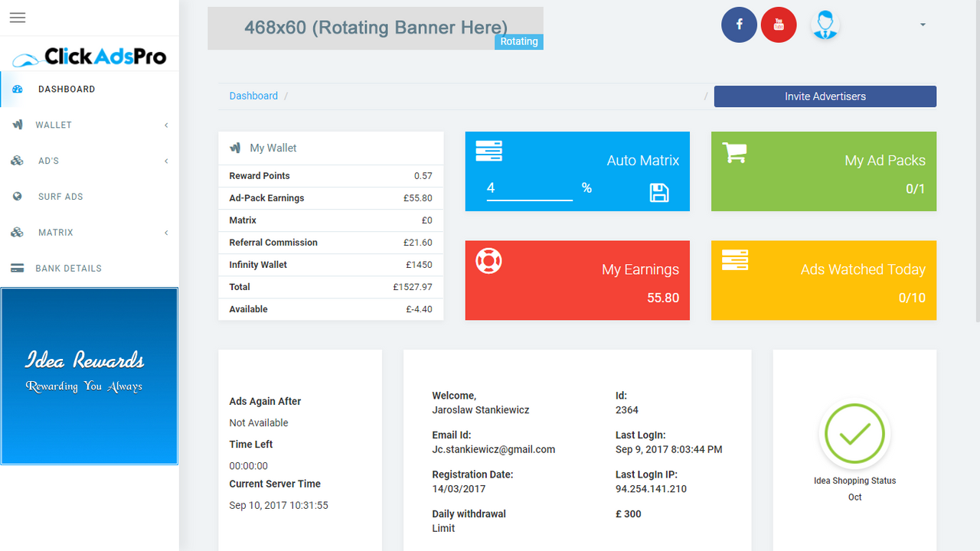Click the My Ad Packs card
Viewport: 980px width, 551px height.
pyautogui.click(x=824, y=171)
